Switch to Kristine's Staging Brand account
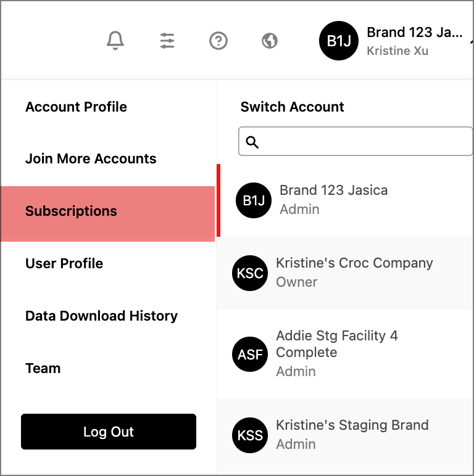Screen dimensions: 474x476 pos(344,435)
